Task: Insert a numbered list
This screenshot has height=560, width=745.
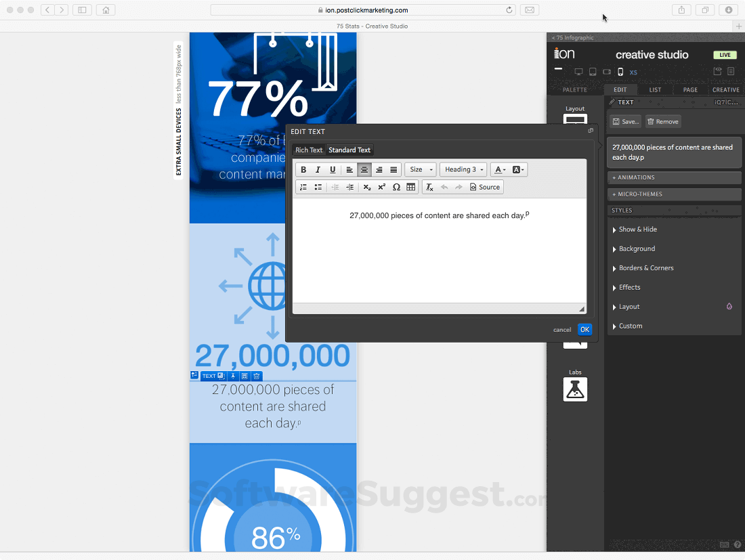Action: pyautogui.click(x=303, y=188)
